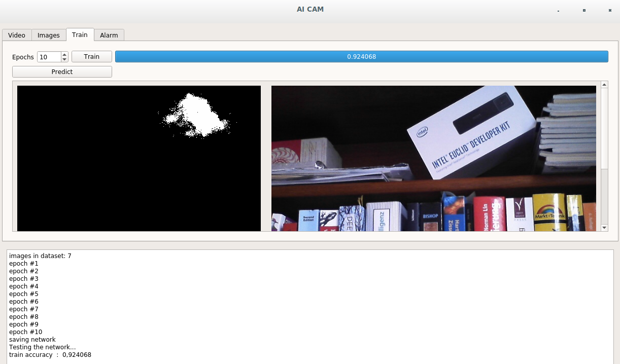Click the 'saving network' log line
This screenshot has height=364, width=620.
click(32, 339)
